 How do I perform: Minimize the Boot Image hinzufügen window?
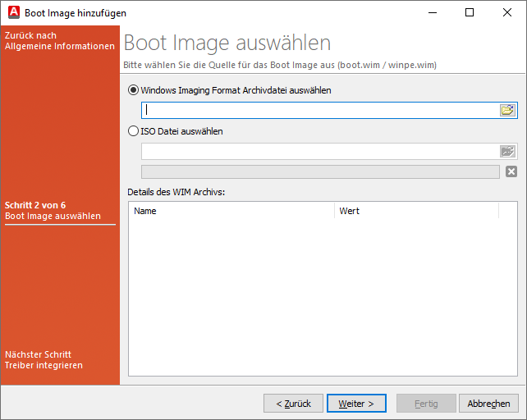(x=433, y=12)
